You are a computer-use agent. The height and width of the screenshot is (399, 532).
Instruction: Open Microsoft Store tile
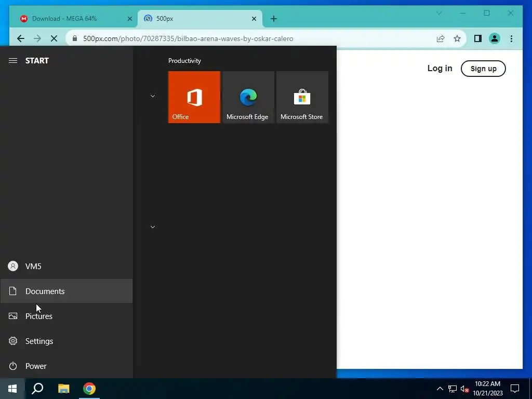point(302,97)
